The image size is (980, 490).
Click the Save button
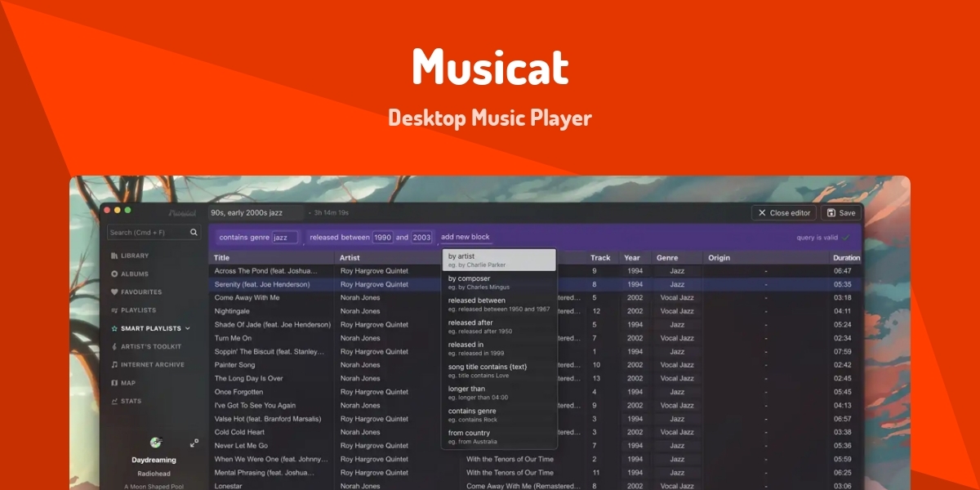click(840, 213)
